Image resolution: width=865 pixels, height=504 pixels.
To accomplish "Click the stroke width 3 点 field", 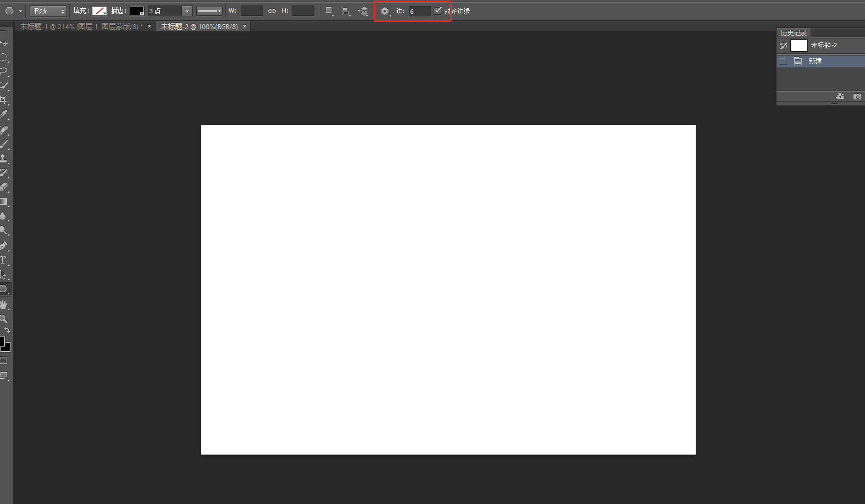I will (x=164, y=11).
